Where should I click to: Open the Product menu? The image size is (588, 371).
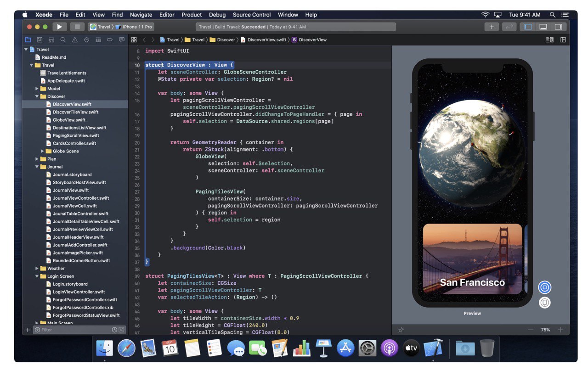192,15
